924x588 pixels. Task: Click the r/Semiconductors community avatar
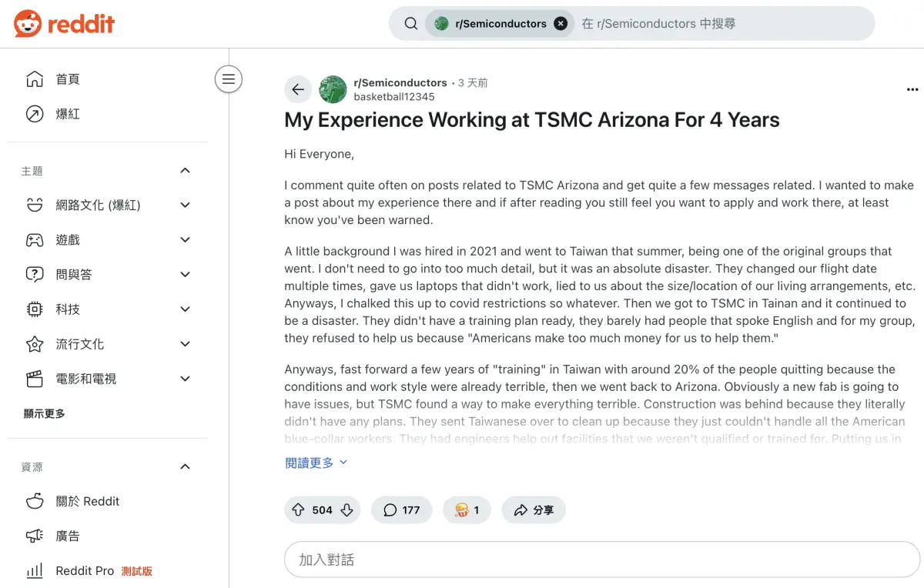click(333, 89)
